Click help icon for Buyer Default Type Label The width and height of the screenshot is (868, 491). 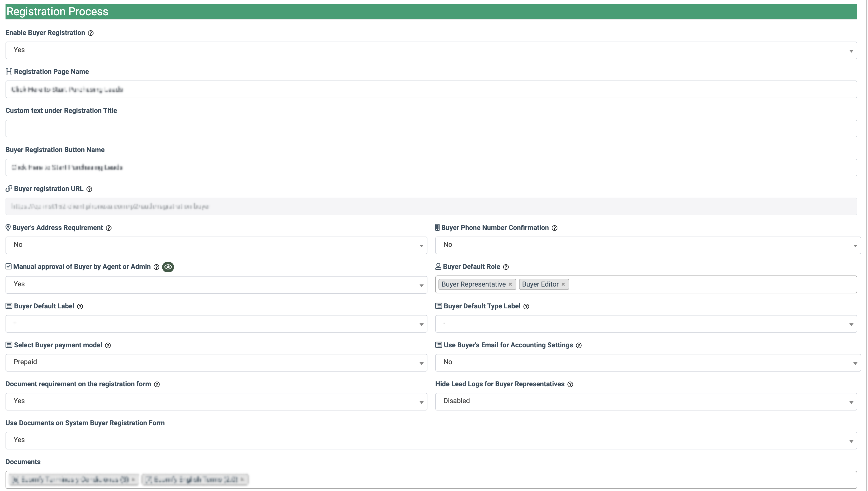pos(526,307)
